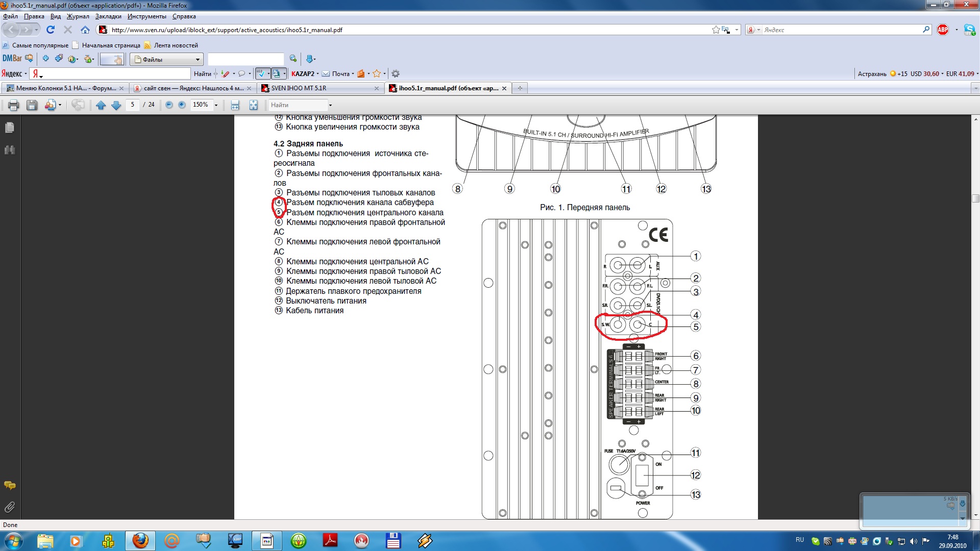Close the ihoo5.1r_manual.pdf tab
Viewport: 980px width, 551px height.
click(x=504, y=88)
